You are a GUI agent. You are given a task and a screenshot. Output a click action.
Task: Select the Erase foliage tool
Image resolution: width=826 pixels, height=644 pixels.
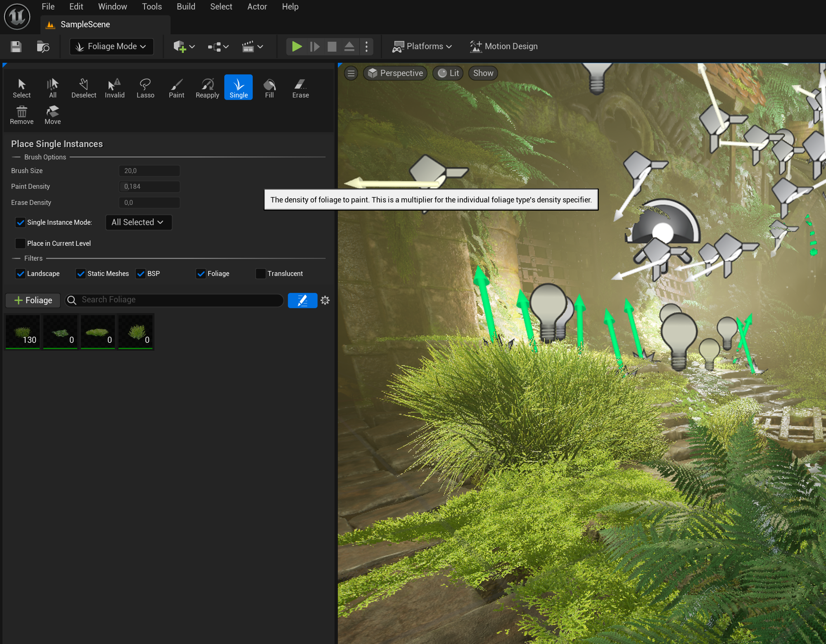click(300, 88)
